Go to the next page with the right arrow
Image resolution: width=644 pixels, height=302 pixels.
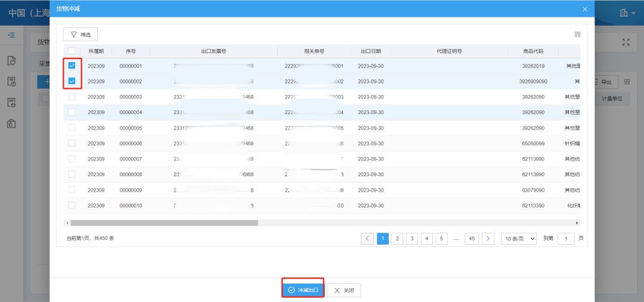[x=488, y=238]
